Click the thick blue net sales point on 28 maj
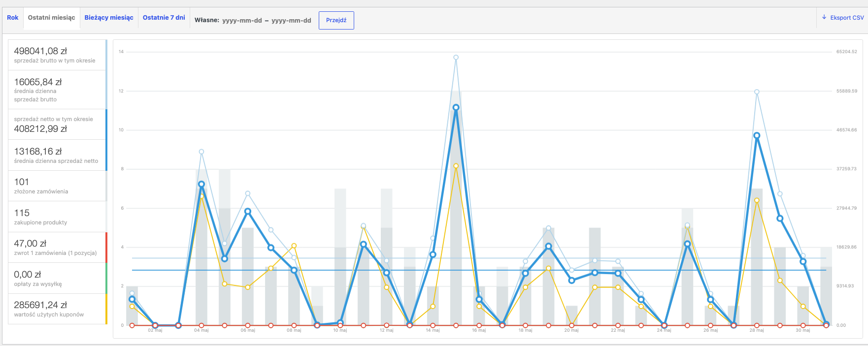The width and height of the screenshot is (868, 346). click(757, 135)
